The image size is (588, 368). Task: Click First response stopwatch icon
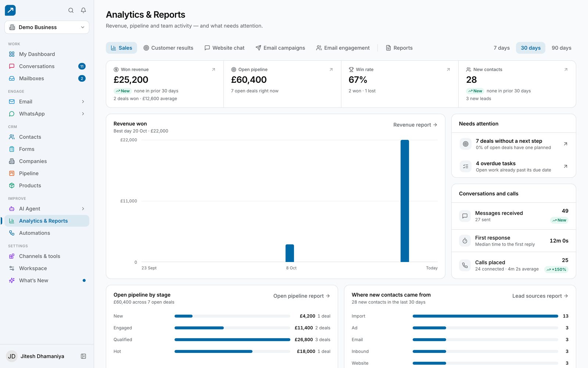(465, 241)
